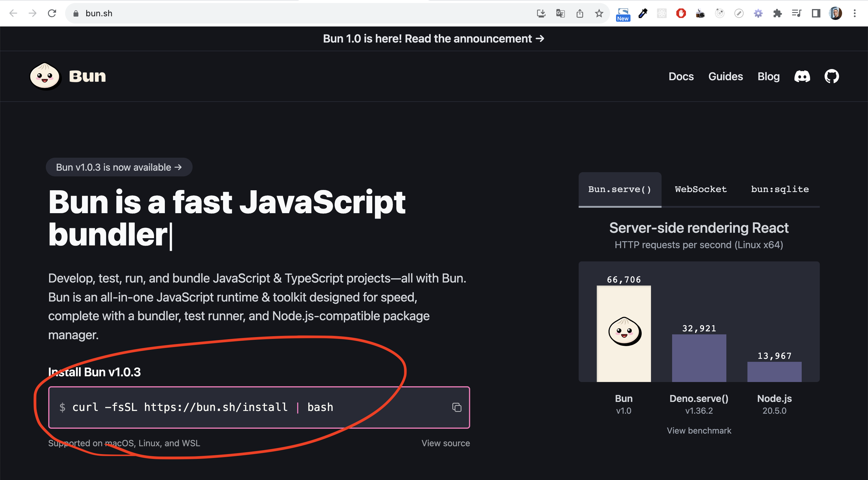Click the 'Server-side rendering React' title

(699, 228)
